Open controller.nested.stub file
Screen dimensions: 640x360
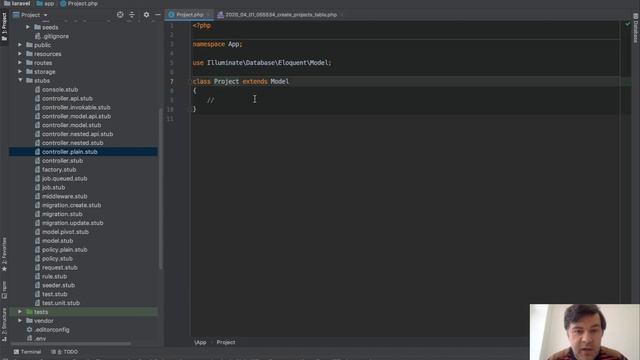(x=73, y=143)
